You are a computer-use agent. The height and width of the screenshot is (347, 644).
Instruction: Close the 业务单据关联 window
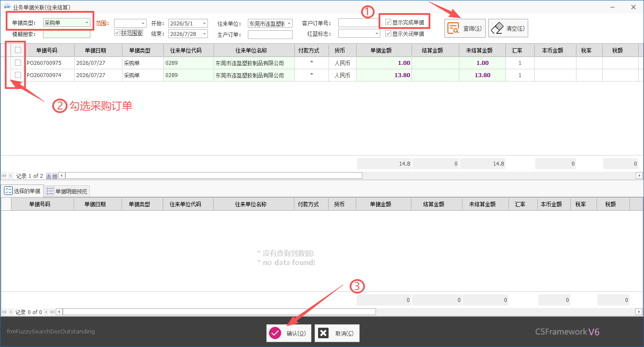point(633,7)
